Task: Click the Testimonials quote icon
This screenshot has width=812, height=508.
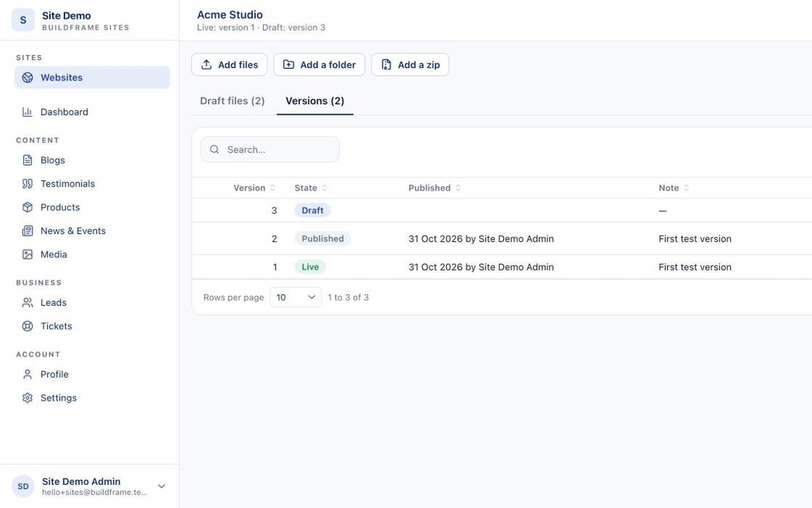Action: pyautogui.click(x=27, y=183)
